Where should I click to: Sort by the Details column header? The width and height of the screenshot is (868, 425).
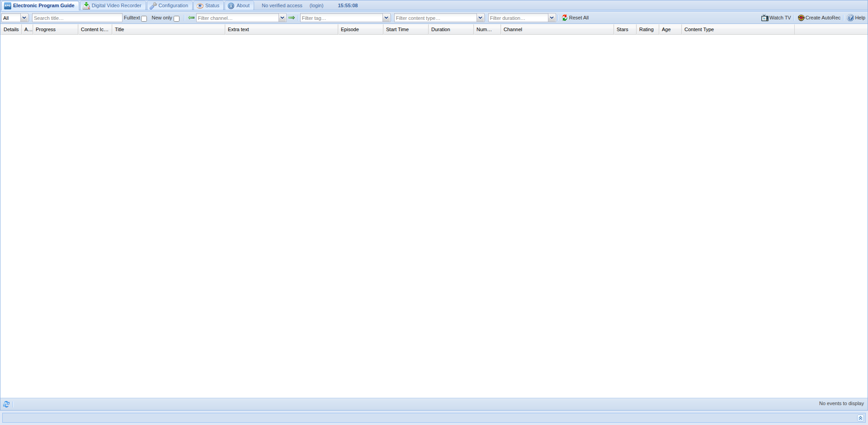pos(11,29)
